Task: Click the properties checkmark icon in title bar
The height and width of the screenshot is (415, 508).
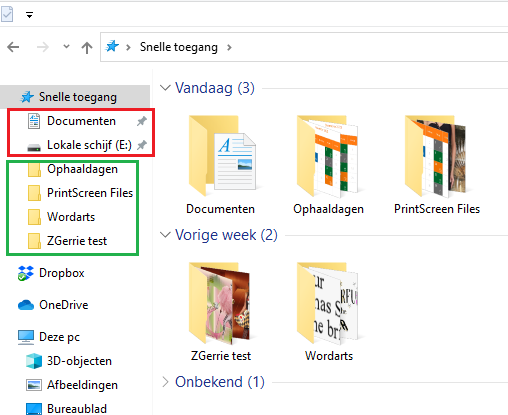Action: (7, 14)
